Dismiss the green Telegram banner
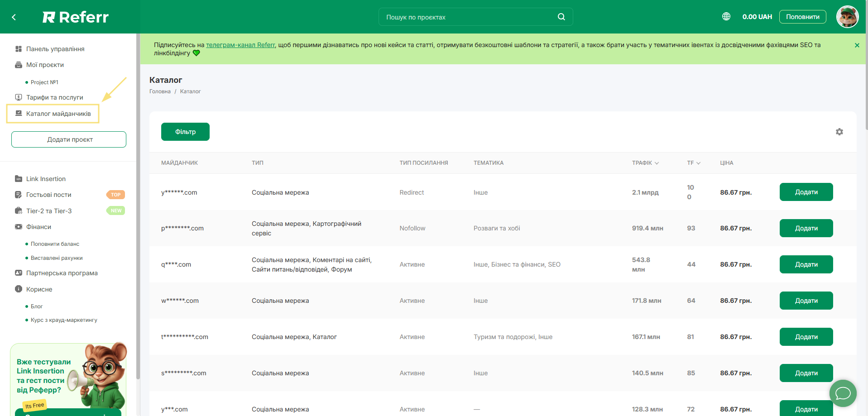868x416 pixels. coord(857,45)
